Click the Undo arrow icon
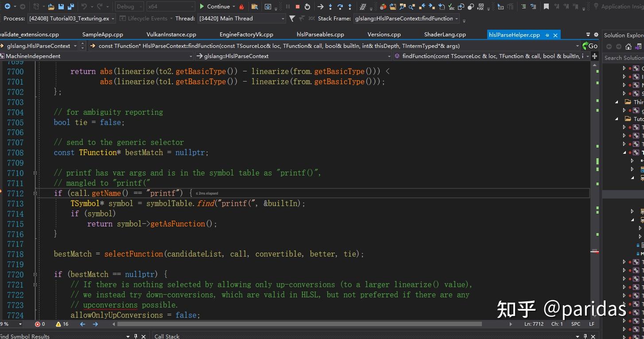The height and width of the screenshot is (339, 644). 84,7
